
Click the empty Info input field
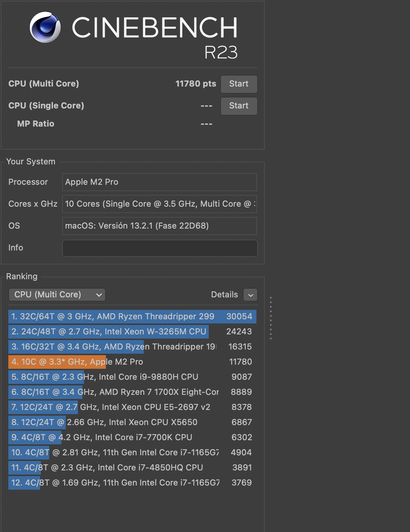[160, 248]
